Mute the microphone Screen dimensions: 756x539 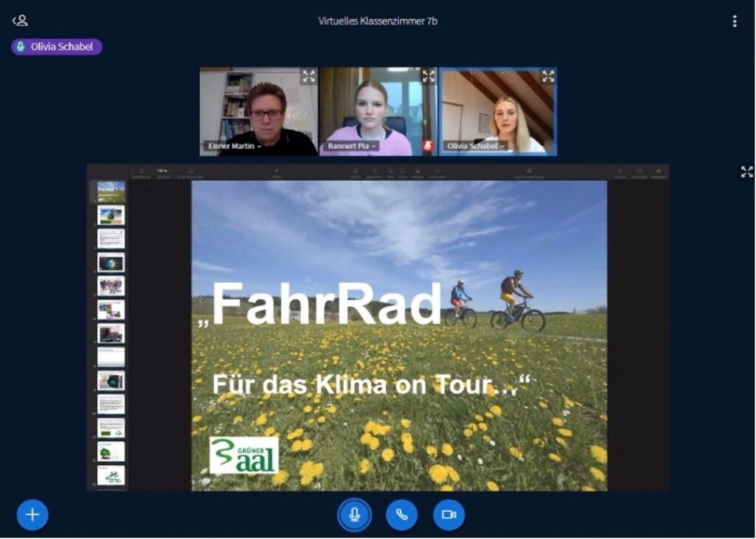[x=354, y=515]
